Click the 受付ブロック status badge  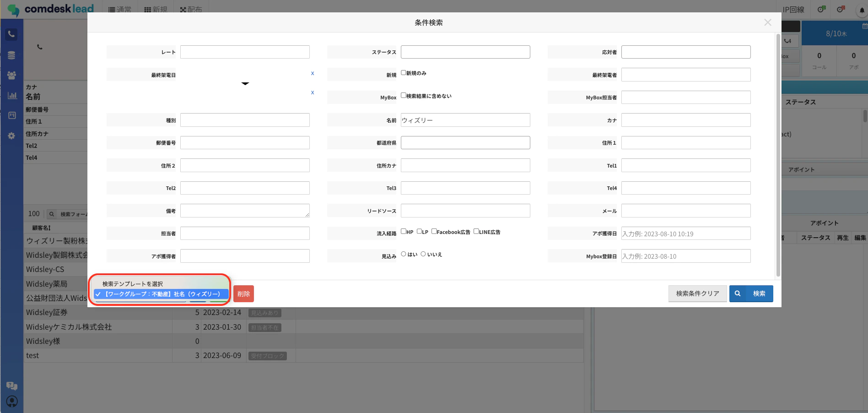point(268,356)
